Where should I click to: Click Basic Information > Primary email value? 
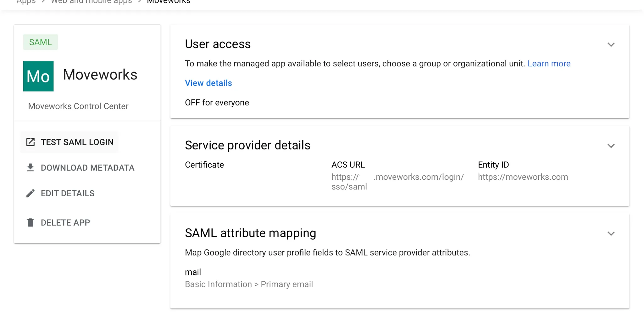pos(249,284)
